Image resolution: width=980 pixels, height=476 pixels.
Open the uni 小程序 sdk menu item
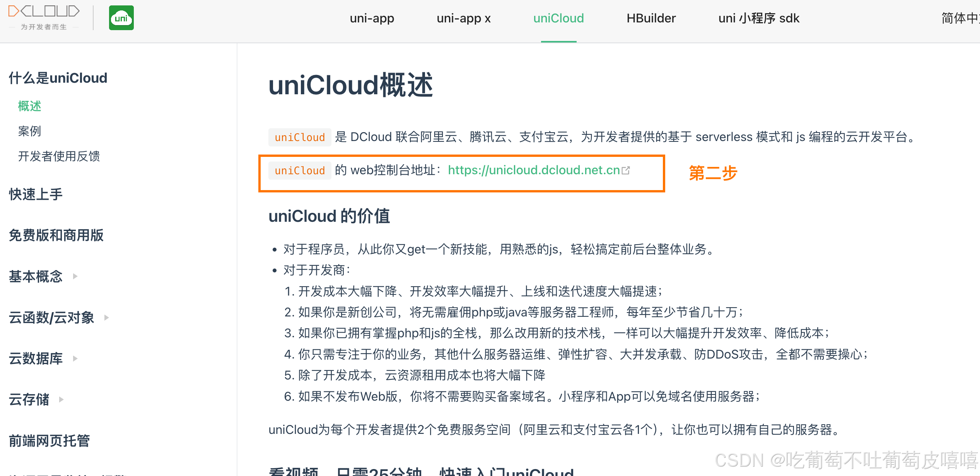pyautogui.click(x=758, y=18)
